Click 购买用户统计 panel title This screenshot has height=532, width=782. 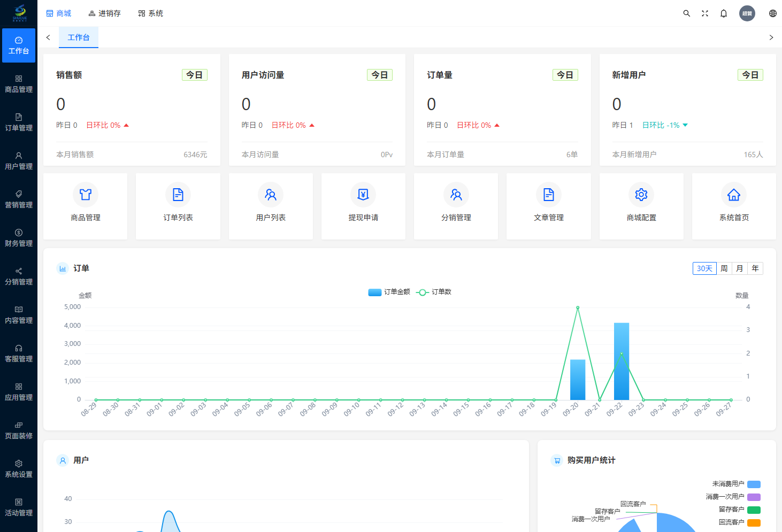(591, 460)
